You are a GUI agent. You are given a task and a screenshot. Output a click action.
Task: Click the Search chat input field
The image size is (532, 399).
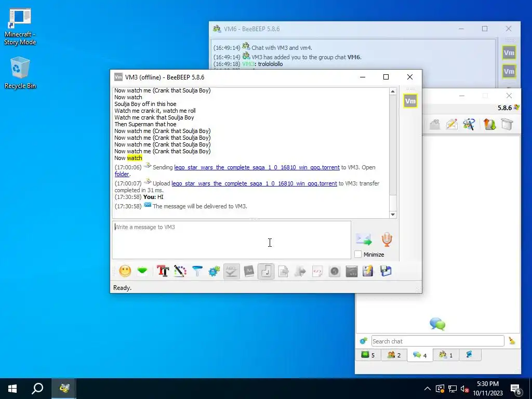click(437, 341)
